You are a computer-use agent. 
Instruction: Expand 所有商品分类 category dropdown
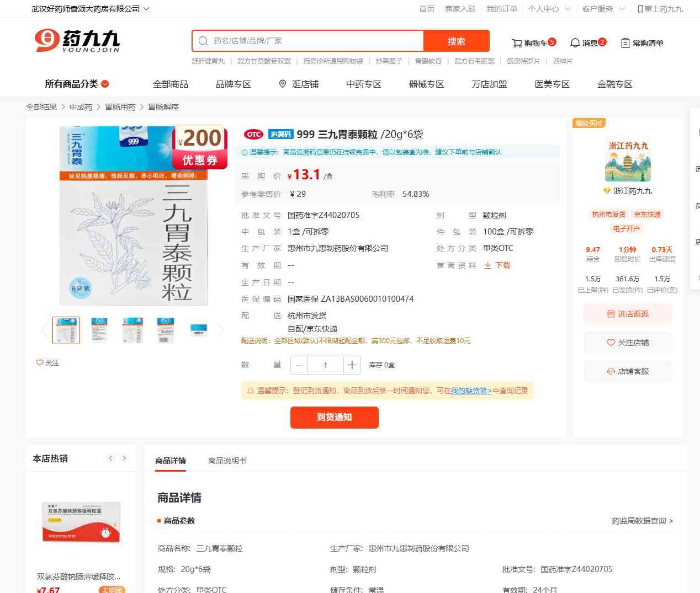click(77, 84)
